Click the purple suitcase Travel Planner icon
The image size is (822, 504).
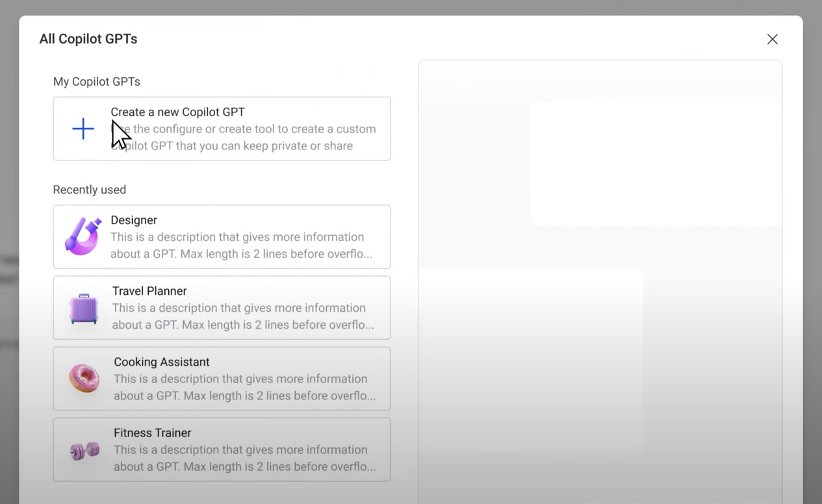84,308
